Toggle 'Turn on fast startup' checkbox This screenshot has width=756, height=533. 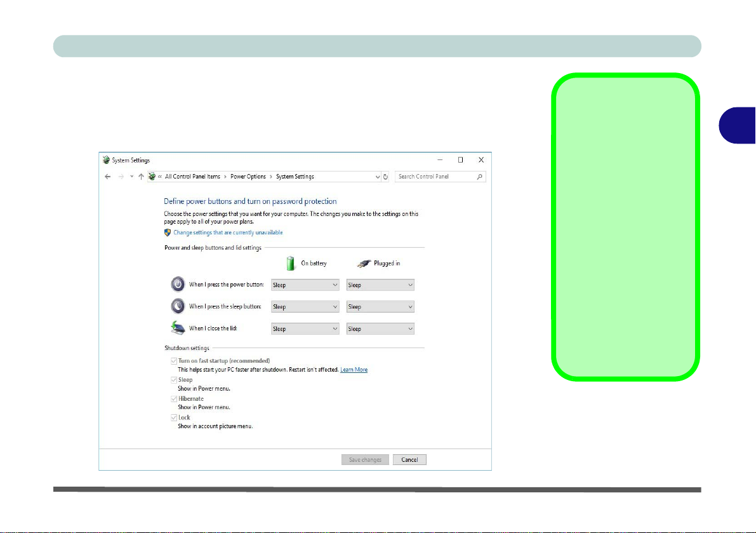(x=173, y=361)
